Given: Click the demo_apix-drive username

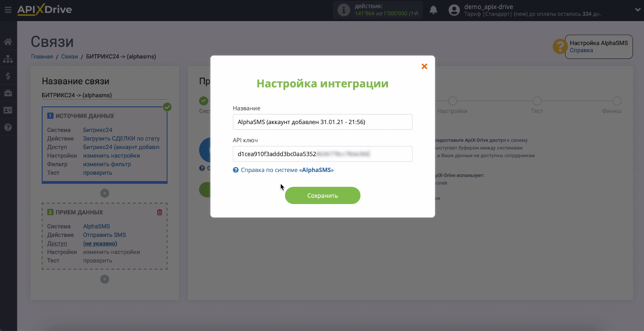Looking at the screenshot, I should click(x=489, y=7).
